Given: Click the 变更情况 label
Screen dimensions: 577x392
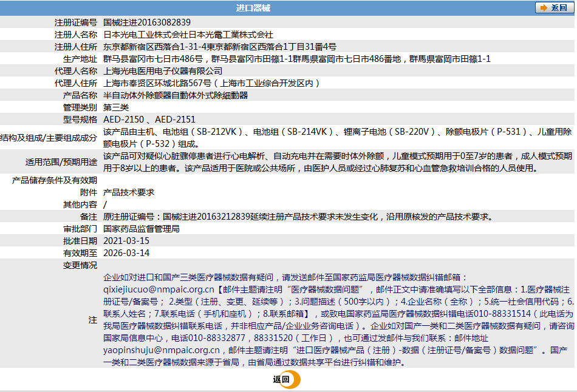Looking at the screenshot, I should (80, 265).
